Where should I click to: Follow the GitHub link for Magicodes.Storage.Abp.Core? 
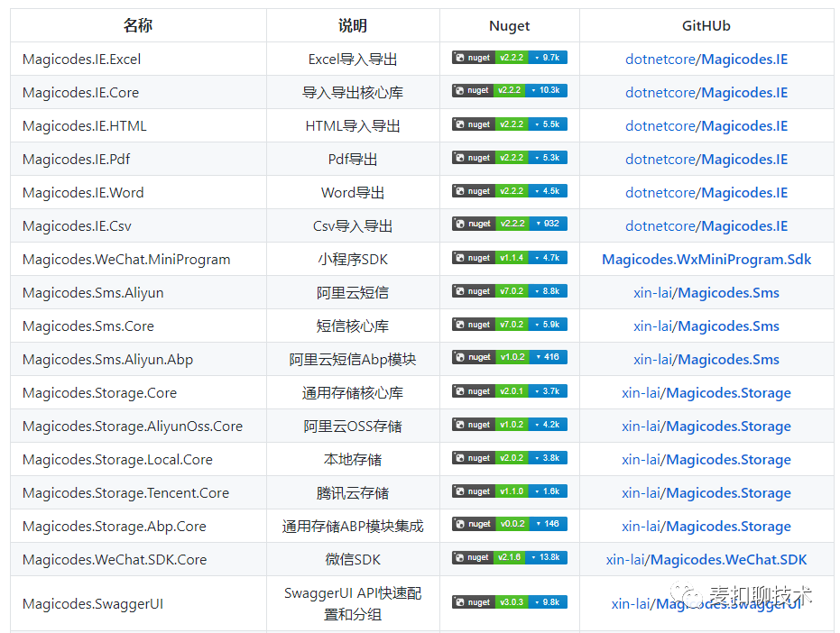click(x=706, y=527)
